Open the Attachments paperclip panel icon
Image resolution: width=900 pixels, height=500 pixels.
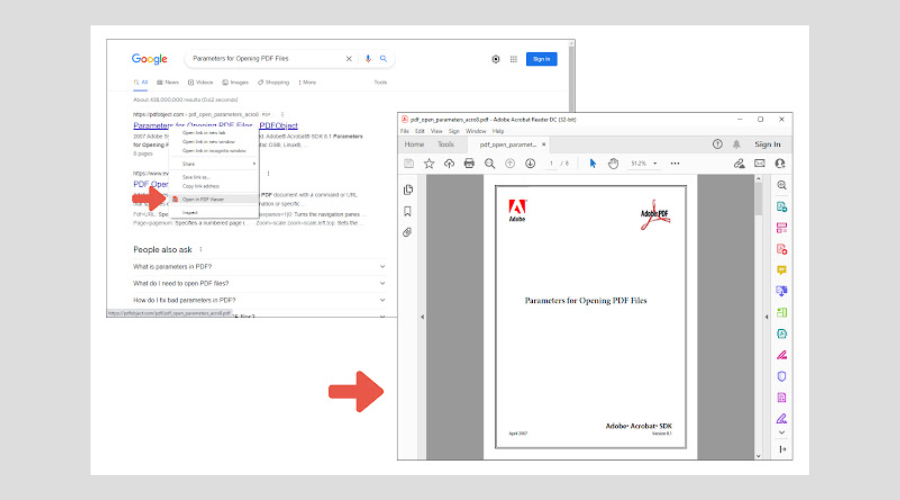pos(408,232)
